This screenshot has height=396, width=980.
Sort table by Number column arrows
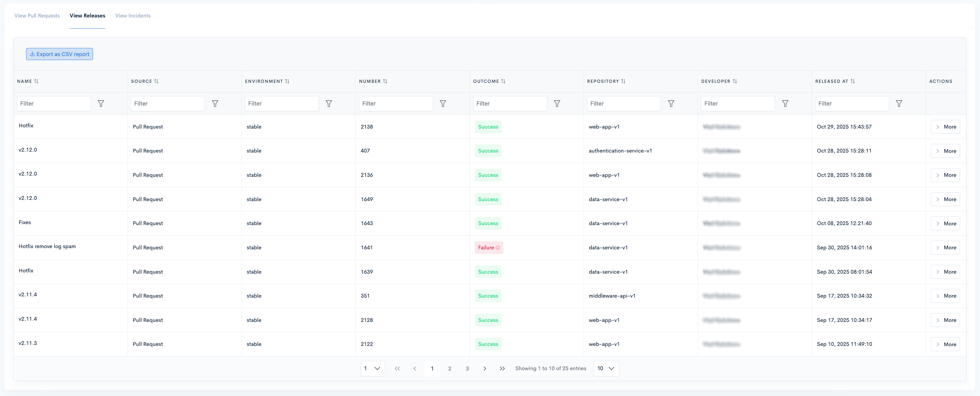click(x=385, y=81)
